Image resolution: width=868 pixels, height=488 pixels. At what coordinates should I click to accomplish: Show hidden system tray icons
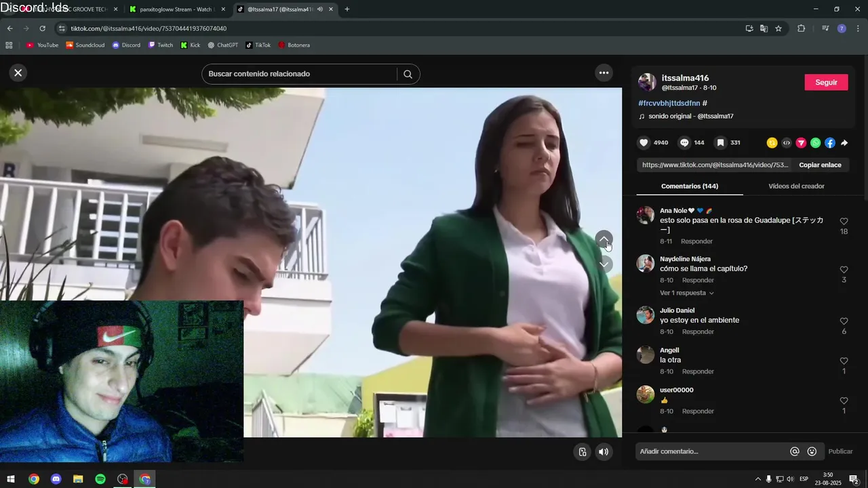757,479
